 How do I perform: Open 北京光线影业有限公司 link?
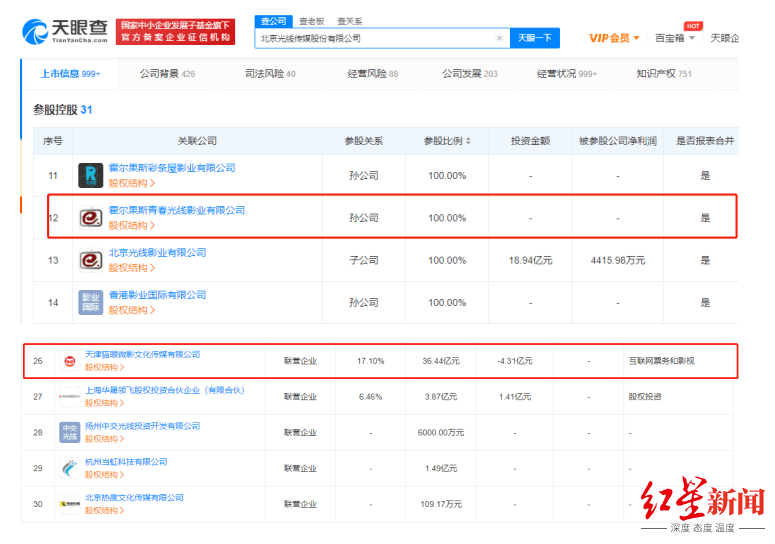[x=157, y=252]
